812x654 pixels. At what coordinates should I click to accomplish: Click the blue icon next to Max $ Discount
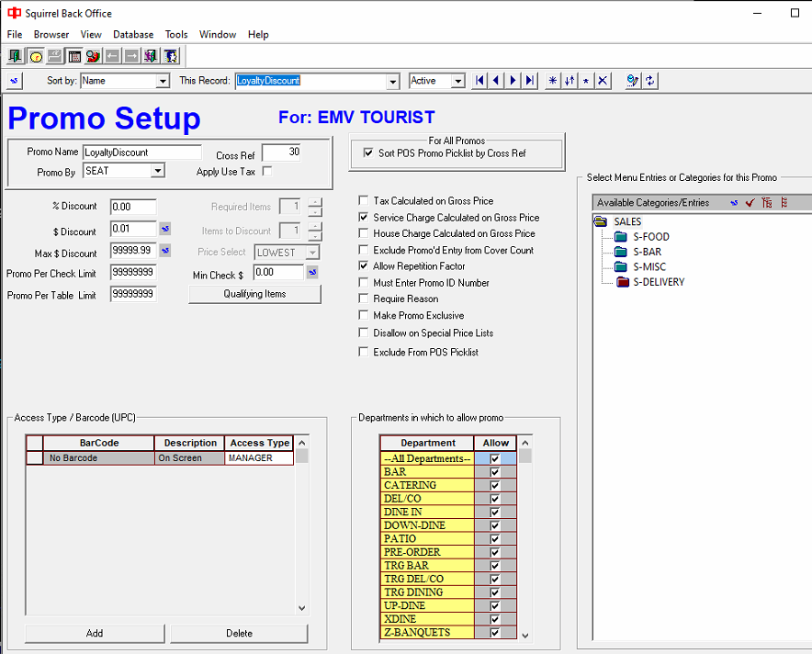click(x=164, y=251)
